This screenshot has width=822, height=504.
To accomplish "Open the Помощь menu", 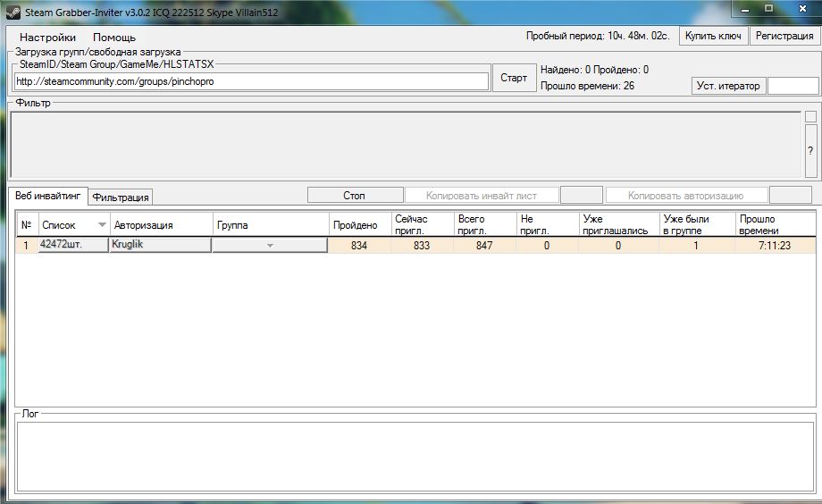I will pyautogui.click(x=114, y=38).
